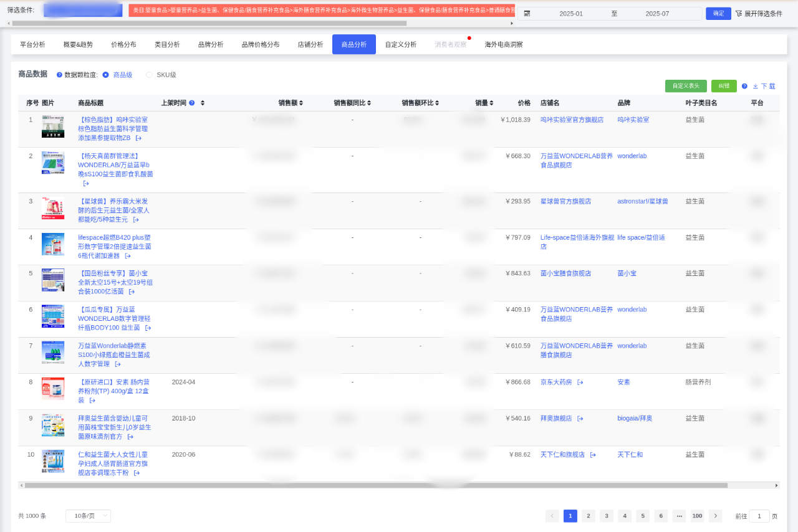798x532 pixels.
Task: Click the pagination ellipsis for more pages
Action: [x=679, y=516]
